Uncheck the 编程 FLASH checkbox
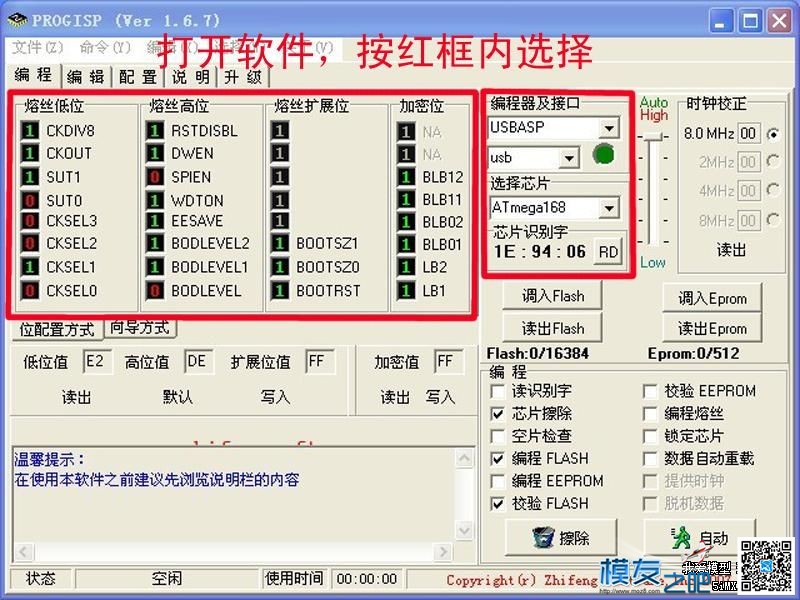This screenshot has height=600, width=800. [497, 459]
